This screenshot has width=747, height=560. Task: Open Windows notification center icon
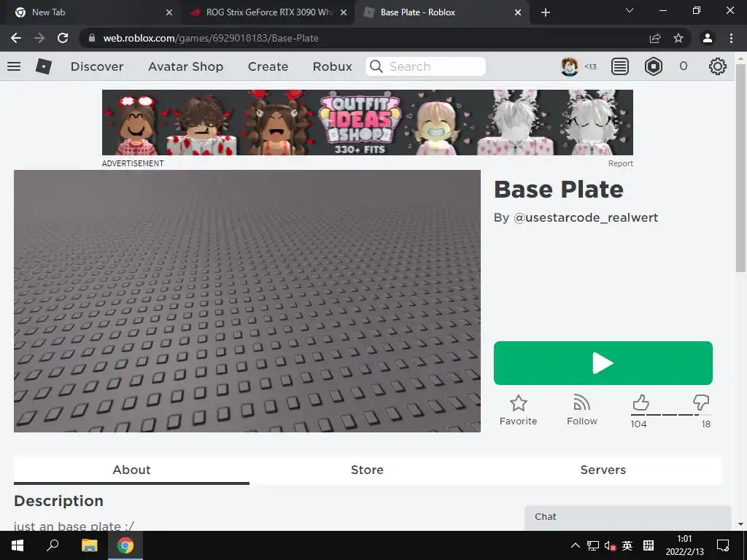(x=723, y=545)
